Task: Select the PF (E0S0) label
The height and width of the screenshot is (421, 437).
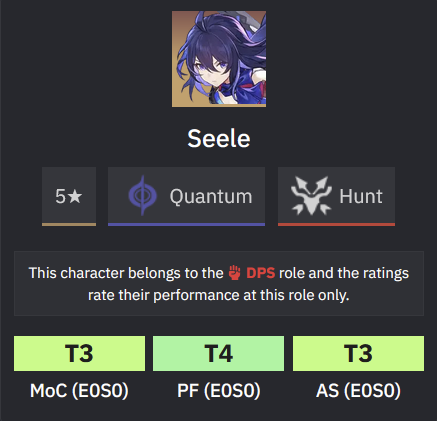Action: (x=219, y=390)
